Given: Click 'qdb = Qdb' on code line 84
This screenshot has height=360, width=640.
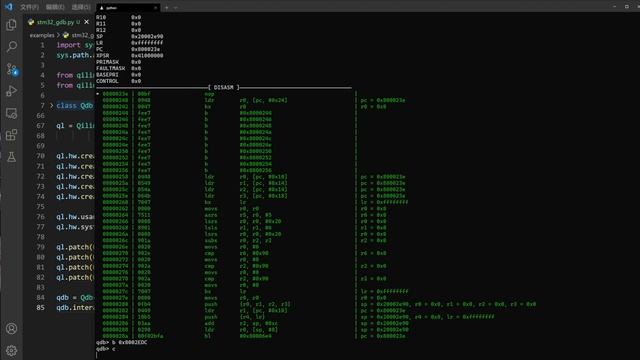Looking at the screenshot, I should [x=75, y=298].
